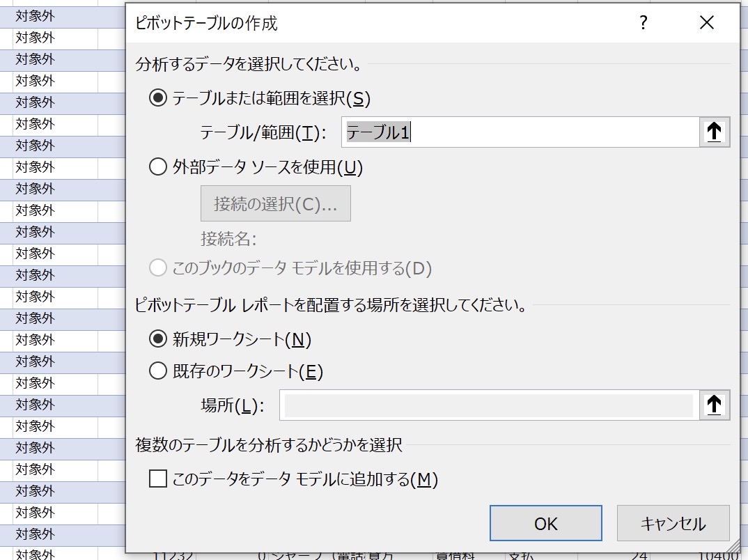The image size is (748, 560).
Task: Click the '接続名:' label
Action: click(228, 238)
